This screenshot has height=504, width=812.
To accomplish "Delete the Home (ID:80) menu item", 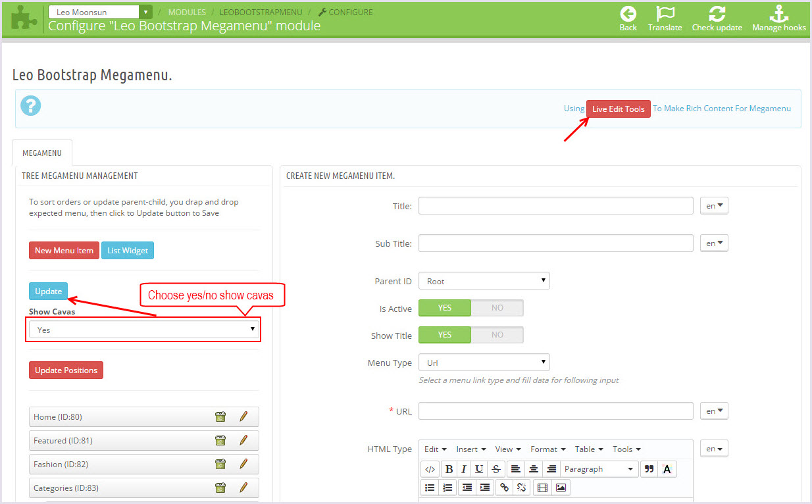I will coord(220,416).
